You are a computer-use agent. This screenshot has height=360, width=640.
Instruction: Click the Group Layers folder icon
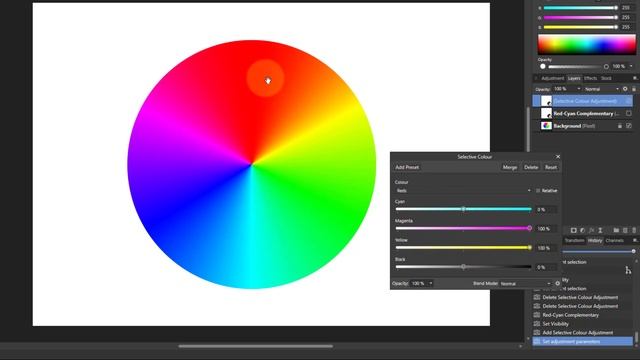coord(616,231)
